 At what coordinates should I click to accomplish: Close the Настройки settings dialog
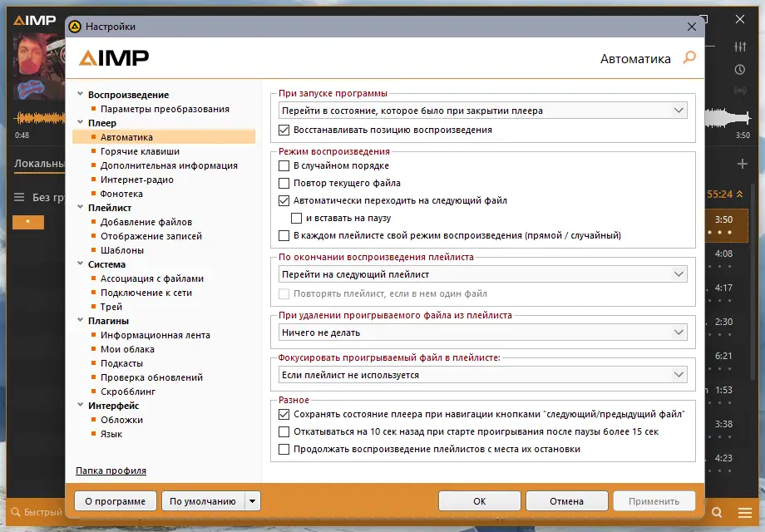tap(692, 27)
